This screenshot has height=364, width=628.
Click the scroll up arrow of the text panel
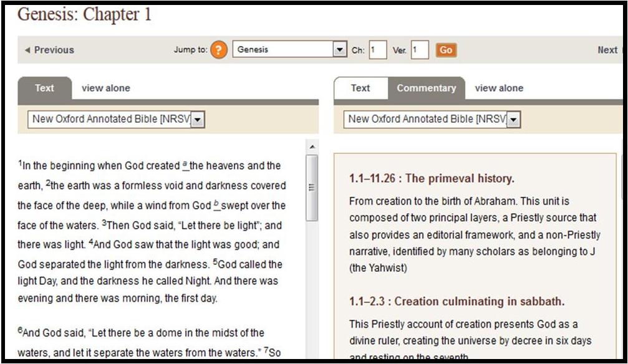(x=312, y=147)
